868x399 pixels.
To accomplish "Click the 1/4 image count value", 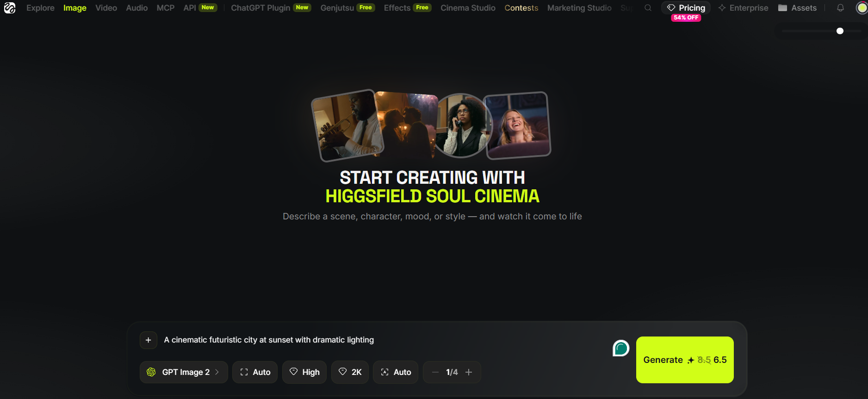I will click(x=452, y=372).
